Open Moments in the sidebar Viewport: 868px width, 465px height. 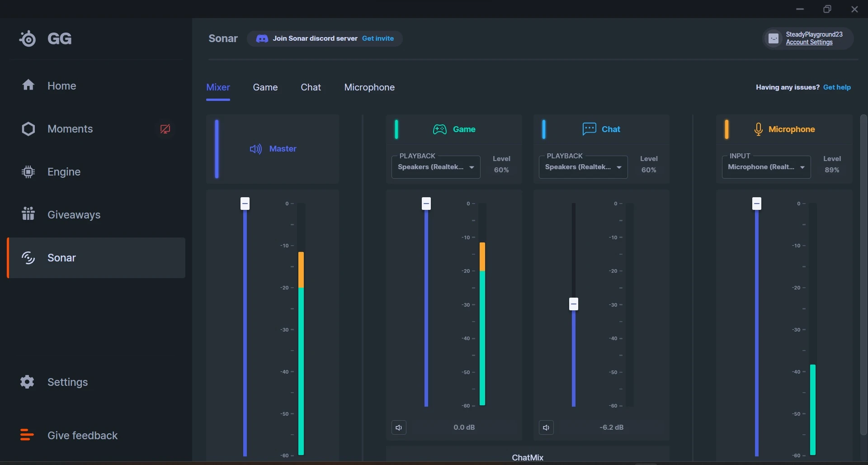(x=96, y=129)
